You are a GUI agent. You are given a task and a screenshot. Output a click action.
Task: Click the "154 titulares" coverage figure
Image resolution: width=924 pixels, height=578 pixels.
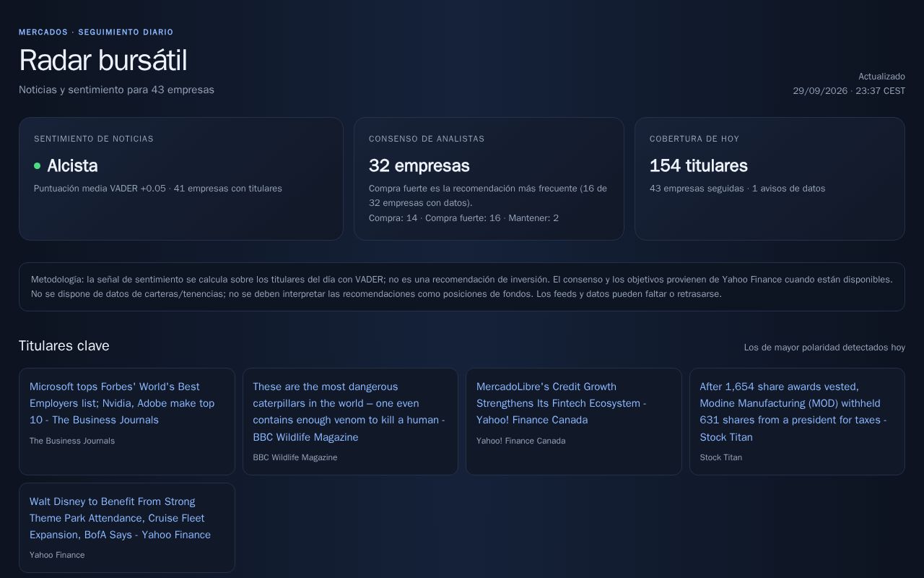point(698,166)
